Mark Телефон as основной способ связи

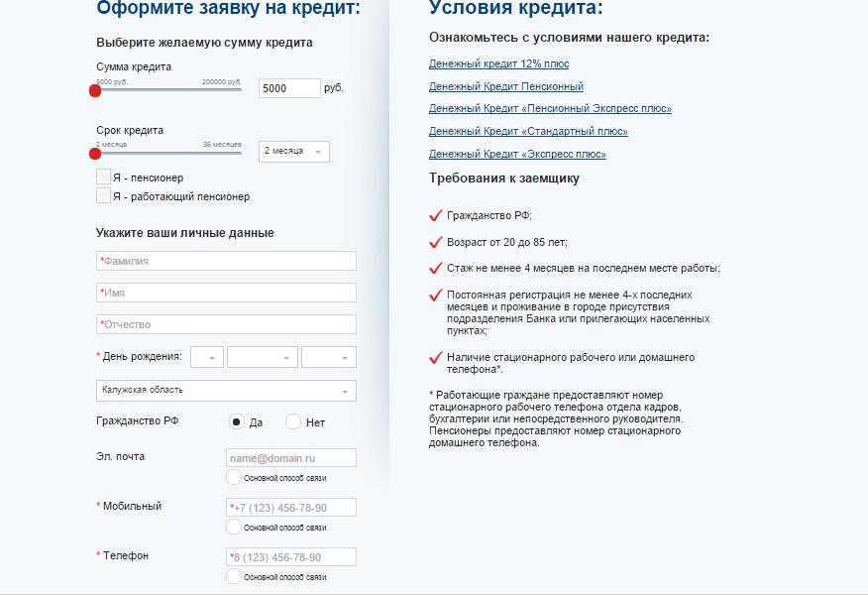coord(234,576)
